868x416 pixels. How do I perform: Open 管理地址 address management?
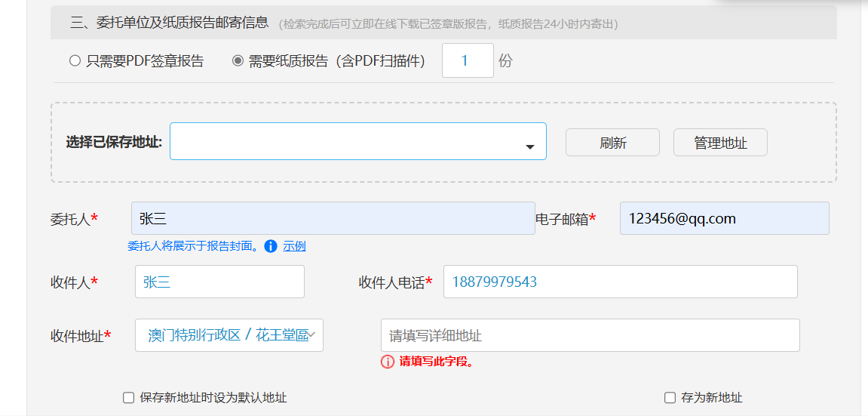719,143
